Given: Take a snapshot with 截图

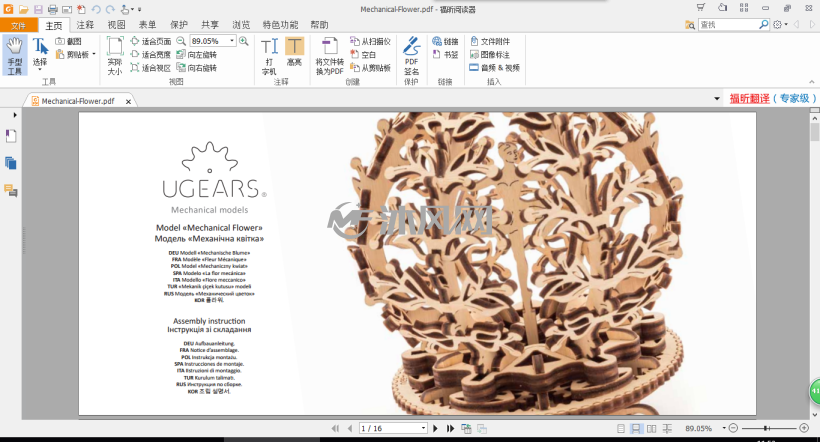Looking at the screenshot, I should pyautogui.click(x=69, y=41).
